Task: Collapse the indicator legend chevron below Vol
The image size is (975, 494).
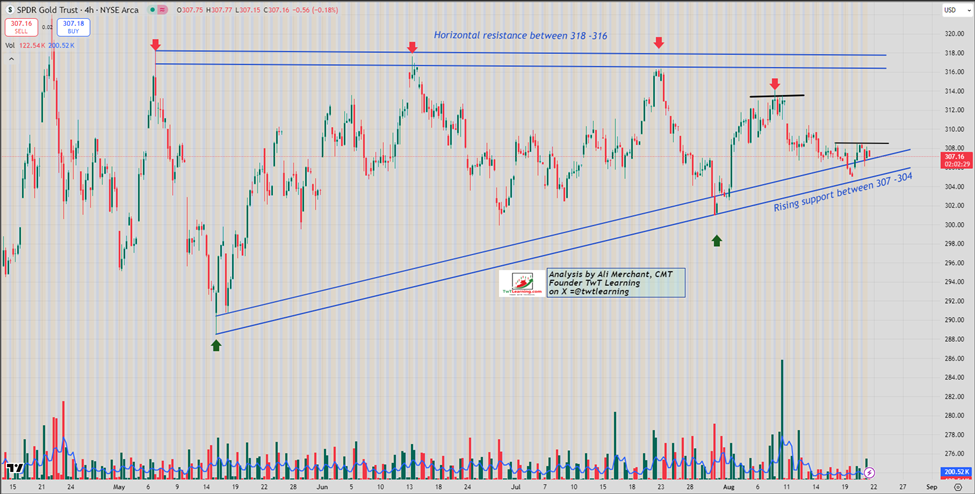Action: click(10, 58)
